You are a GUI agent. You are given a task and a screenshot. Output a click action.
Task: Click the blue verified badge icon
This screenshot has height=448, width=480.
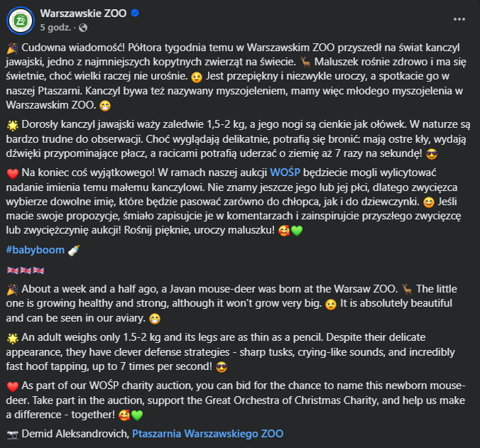pos(135,13)
